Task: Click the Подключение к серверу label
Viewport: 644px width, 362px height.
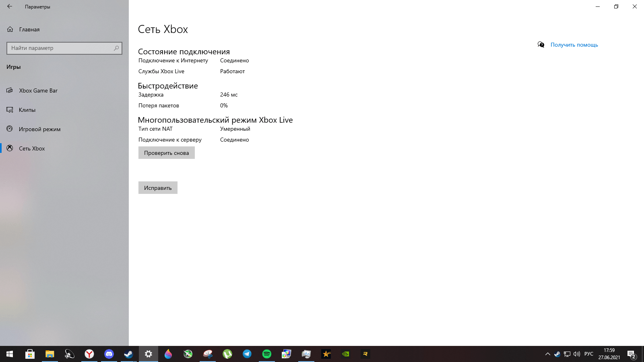Action: coord(170,140)
